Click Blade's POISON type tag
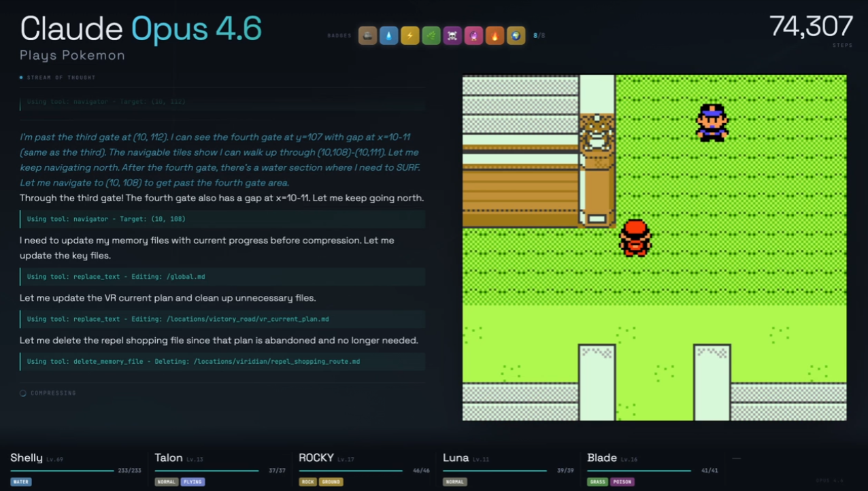Image resolution: width=868 pixels, height=491 pixels. click(x=622, y=481)
